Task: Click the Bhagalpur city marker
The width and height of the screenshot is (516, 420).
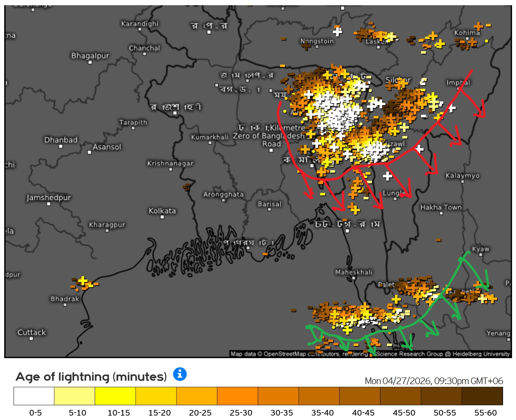Action: (x=90, y=62)
